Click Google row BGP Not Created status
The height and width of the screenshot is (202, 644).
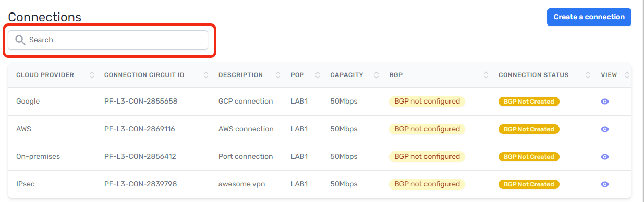point(529,102)
